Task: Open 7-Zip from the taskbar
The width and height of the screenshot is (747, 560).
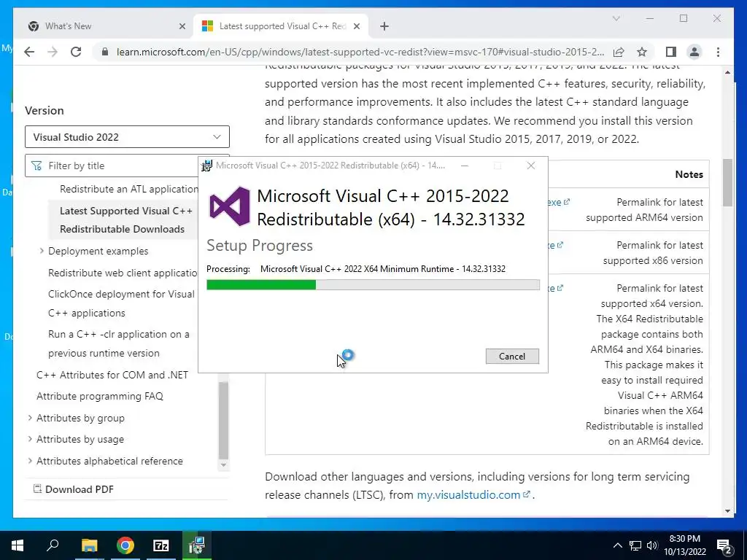Action: (161, 545)
